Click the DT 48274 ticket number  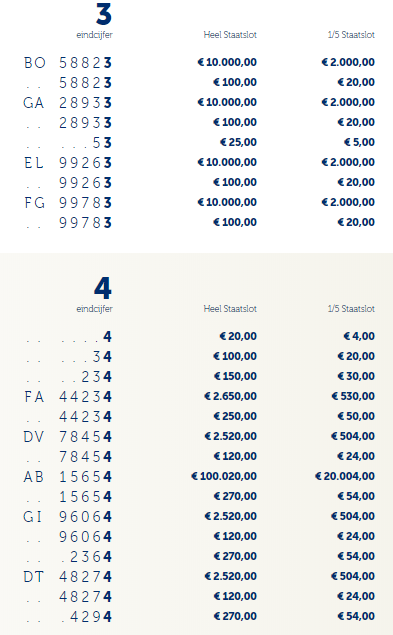68,577
